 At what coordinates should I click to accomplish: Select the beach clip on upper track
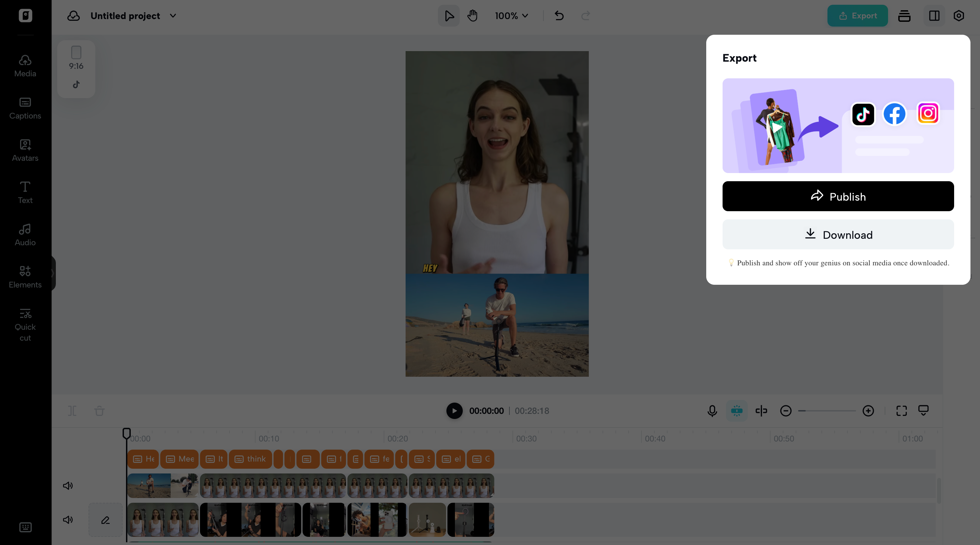pos(163,486)
